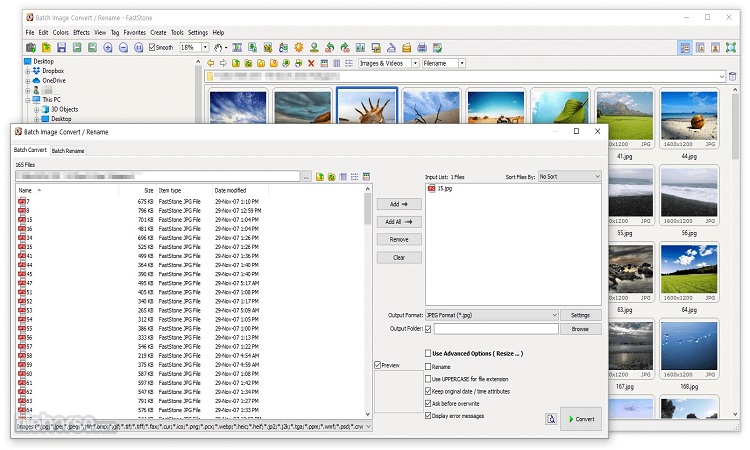Enable Use Advanced Options checkbox

point(429,353)
